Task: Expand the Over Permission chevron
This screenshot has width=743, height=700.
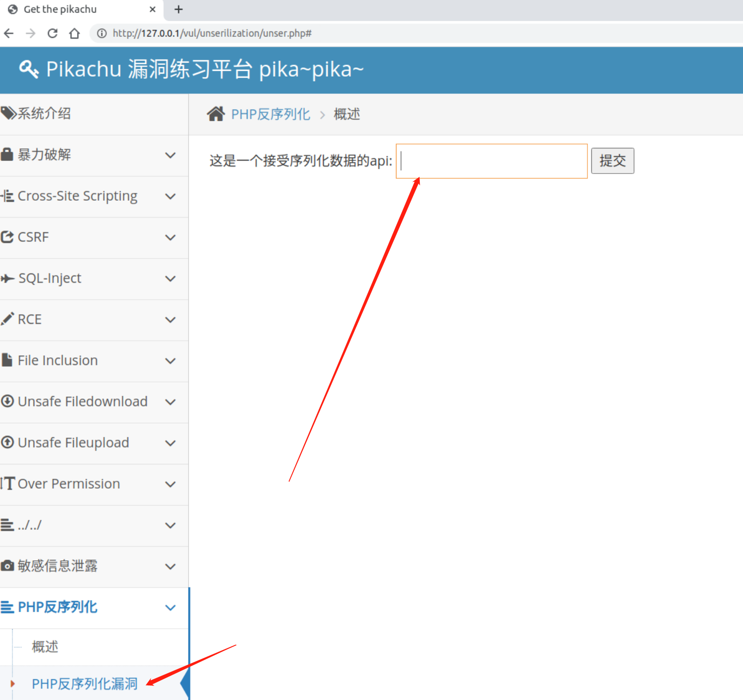Action: point(170,484)
